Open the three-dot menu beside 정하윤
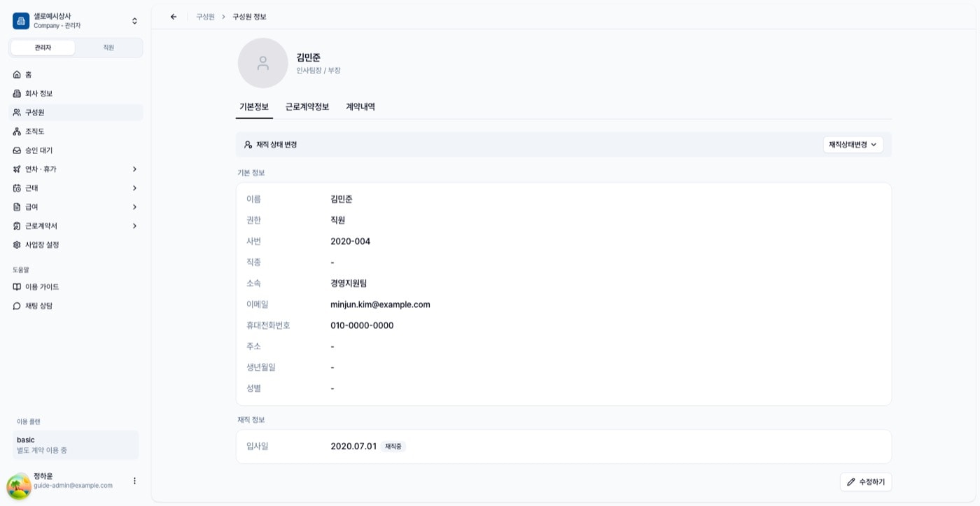The height and width of the screenshot is (506, 980). 134,481
